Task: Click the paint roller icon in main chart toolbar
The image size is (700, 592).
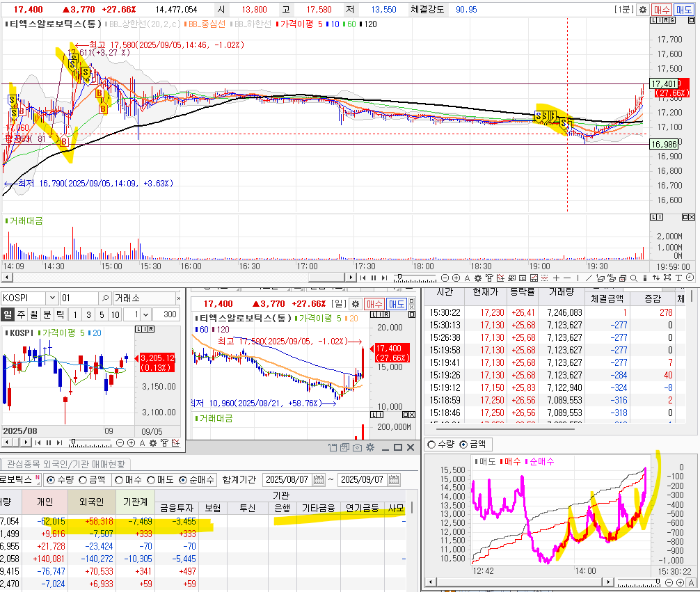Action: click(x=489, y=278)
